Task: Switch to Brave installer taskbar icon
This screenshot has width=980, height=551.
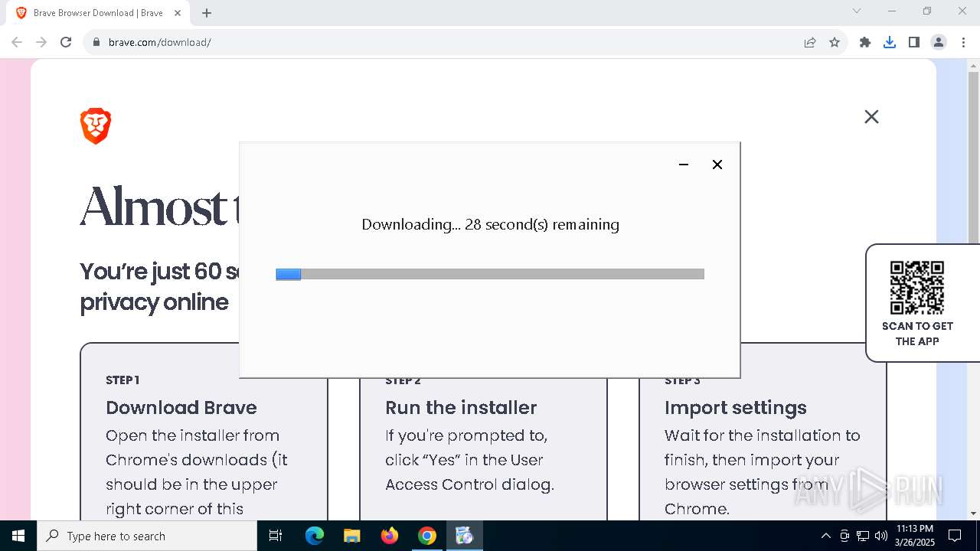Action: pos(465,536)
